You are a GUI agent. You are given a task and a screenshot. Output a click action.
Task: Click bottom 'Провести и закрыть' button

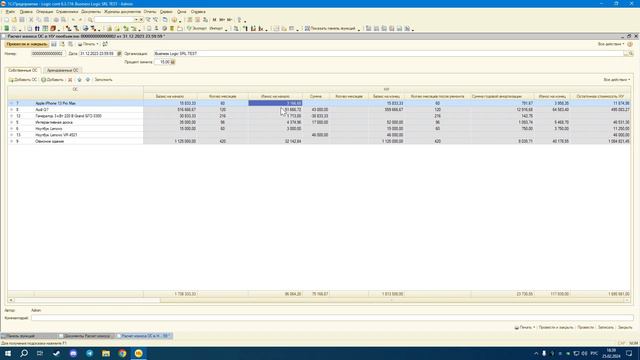(556, 327)
